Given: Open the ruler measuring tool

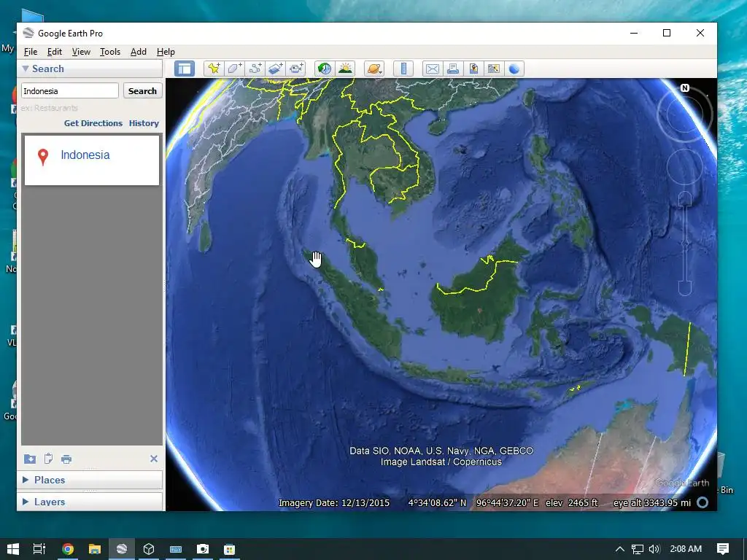Looking at the screenshot, I should click(403, 69).
